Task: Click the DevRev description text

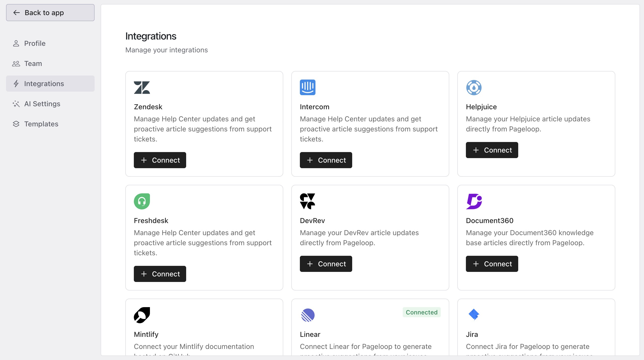Action: (x=359, y=238)
